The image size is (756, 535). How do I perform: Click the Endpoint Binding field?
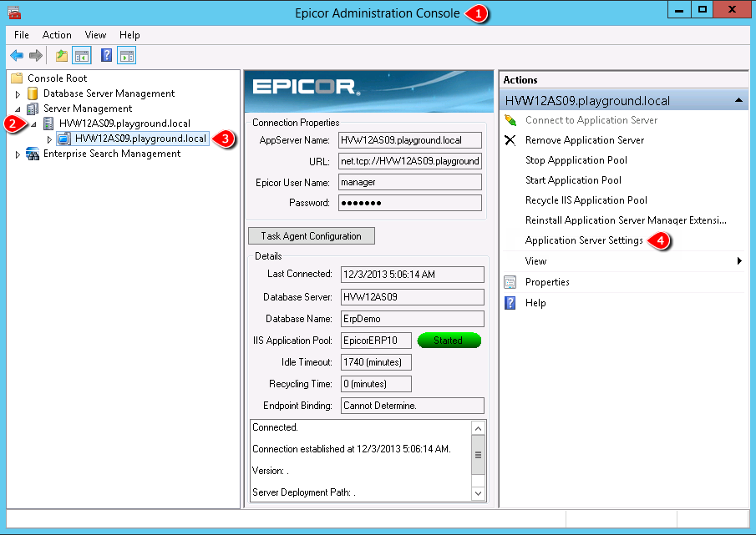pos(412,406)
